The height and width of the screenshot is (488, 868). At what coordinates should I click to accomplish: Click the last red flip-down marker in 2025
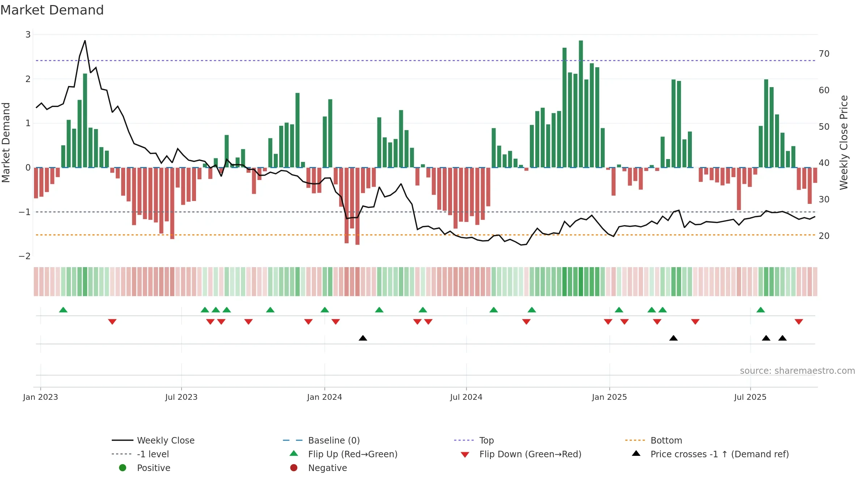point(799,322)
